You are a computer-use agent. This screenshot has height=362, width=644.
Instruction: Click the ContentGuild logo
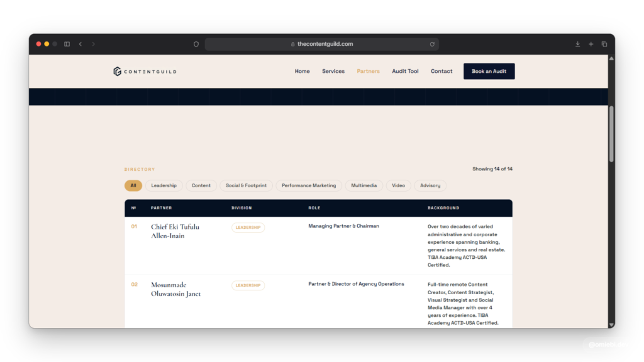[x=145, y=72]
